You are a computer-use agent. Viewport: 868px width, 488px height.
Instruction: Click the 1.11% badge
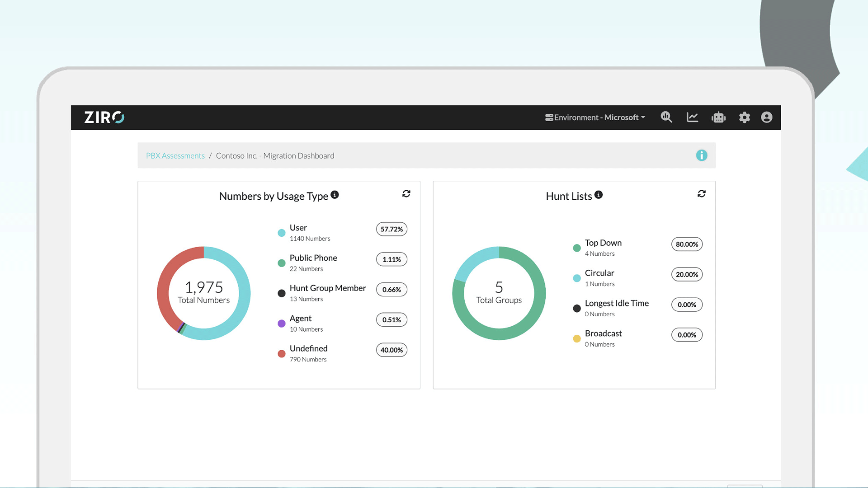[x=392, y=259]
